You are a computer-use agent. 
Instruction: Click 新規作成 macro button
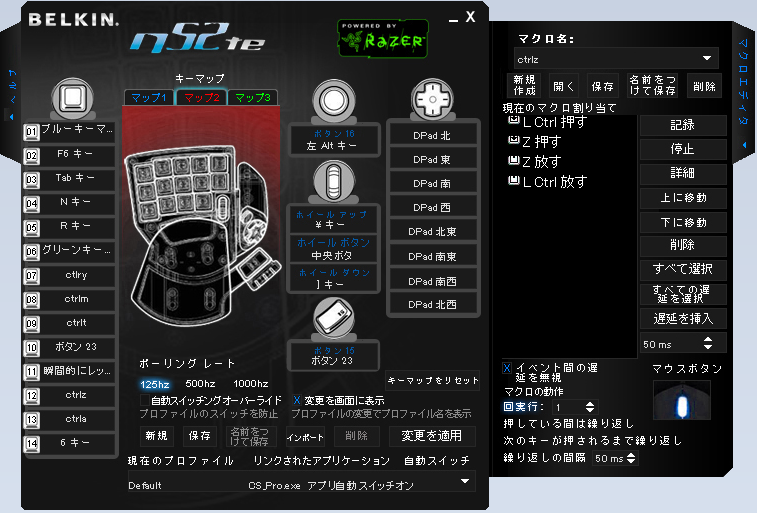(x=524, y=85)
